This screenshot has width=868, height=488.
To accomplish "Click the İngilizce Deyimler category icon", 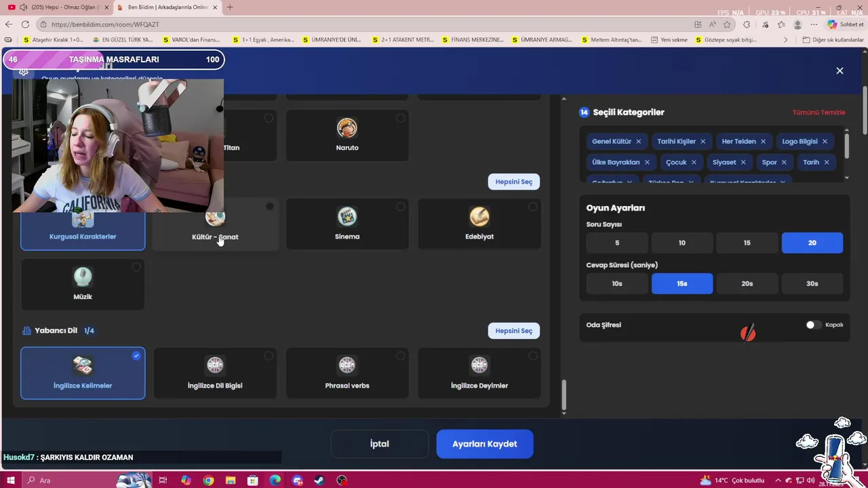I will (x=479, y=365).
